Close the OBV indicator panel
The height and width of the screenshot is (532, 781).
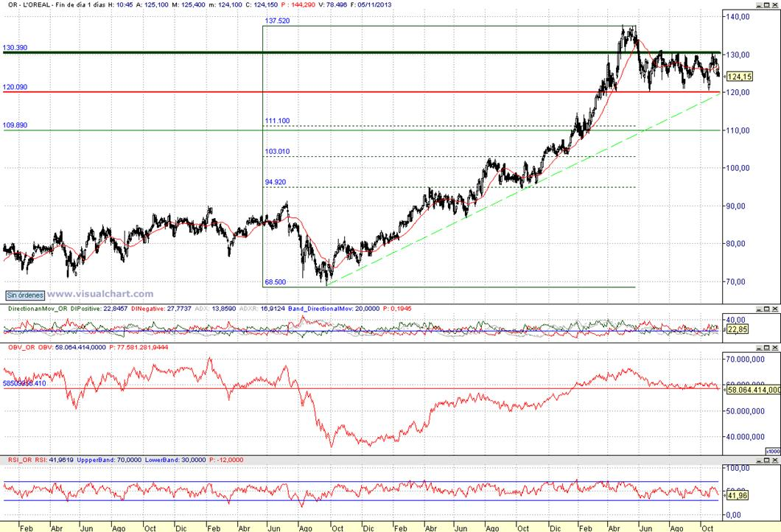(774, 348)
